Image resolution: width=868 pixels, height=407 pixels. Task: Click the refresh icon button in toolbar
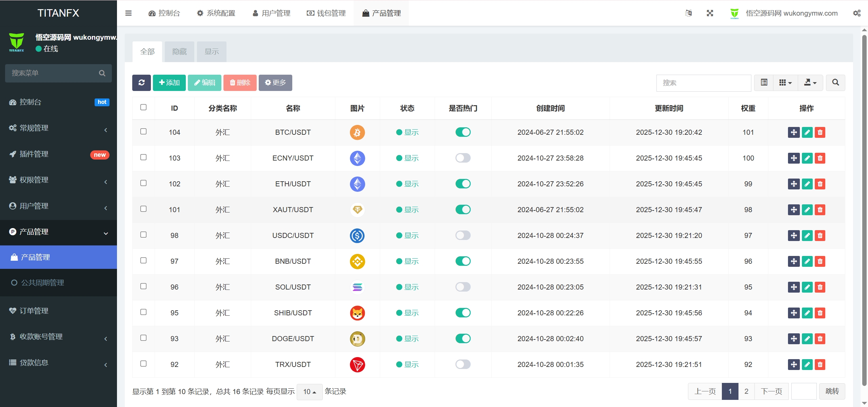(x=141, y=82)
